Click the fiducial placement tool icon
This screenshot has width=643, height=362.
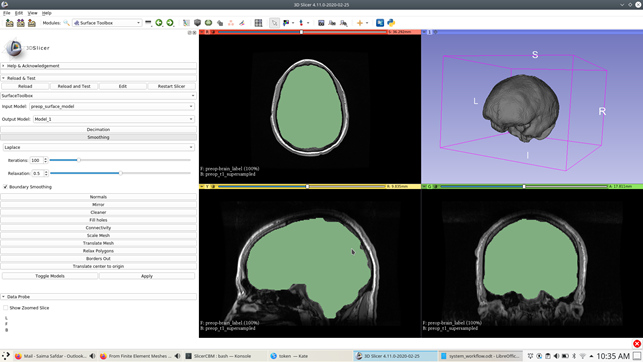pos(301,23)
